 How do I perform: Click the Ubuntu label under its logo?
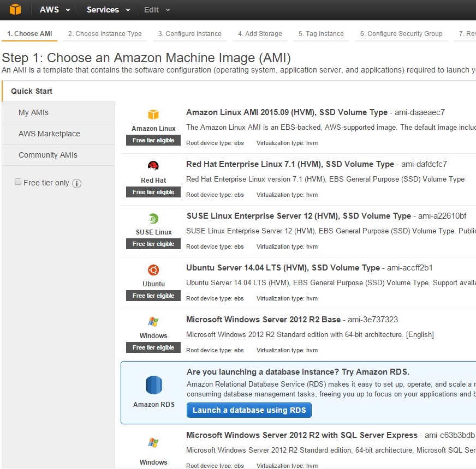pyautogui.click(x=153, y=284)
